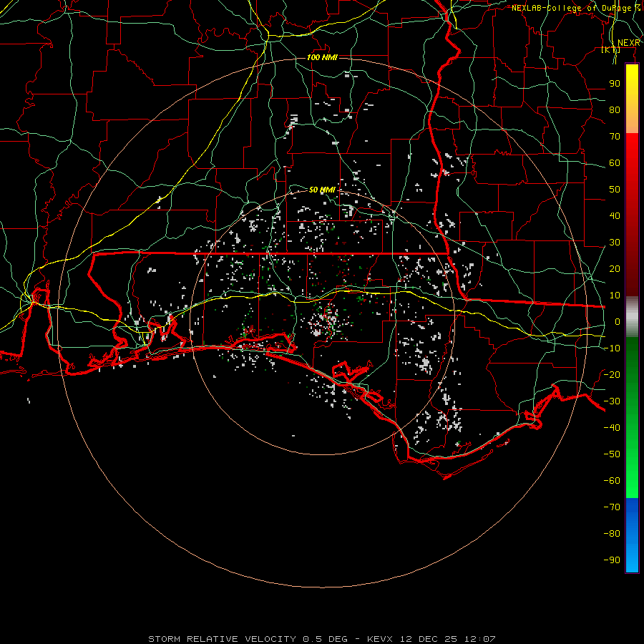The height and width of the screenshot is (644, 644).
Task: Click the "90" scale value
Action: pyautogui.click(x=615, y=84)
